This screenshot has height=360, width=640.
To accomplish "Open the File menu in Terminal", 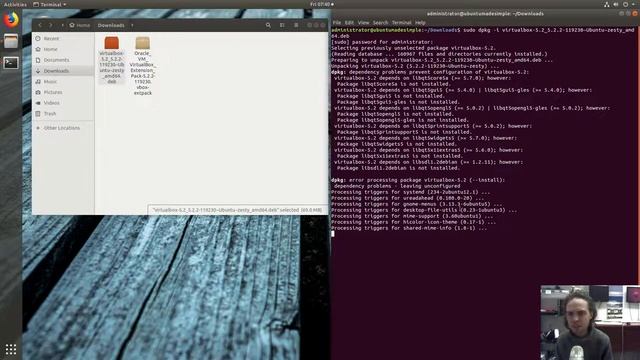I will (337, 22).
